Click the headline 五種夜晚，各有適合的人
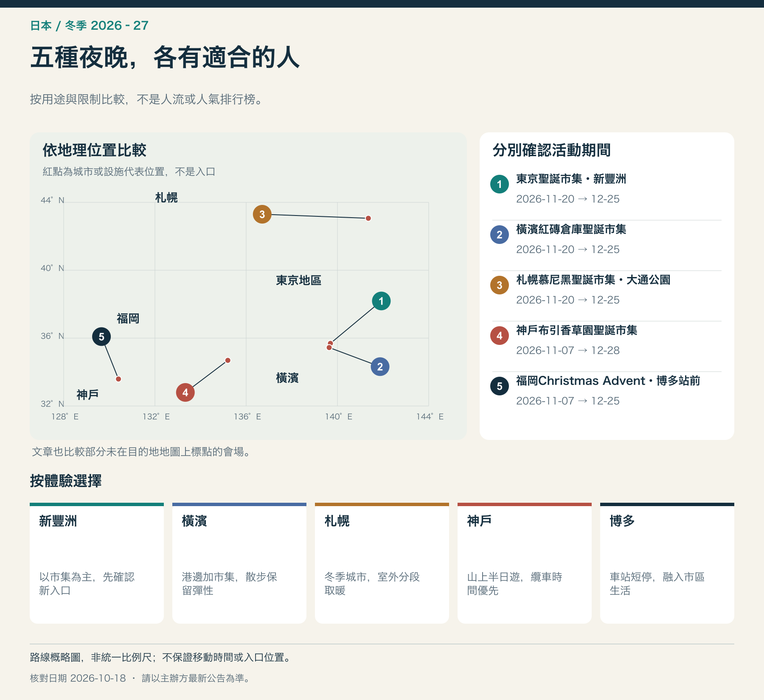The image size is (764, 700). click(x=166, y=58)
